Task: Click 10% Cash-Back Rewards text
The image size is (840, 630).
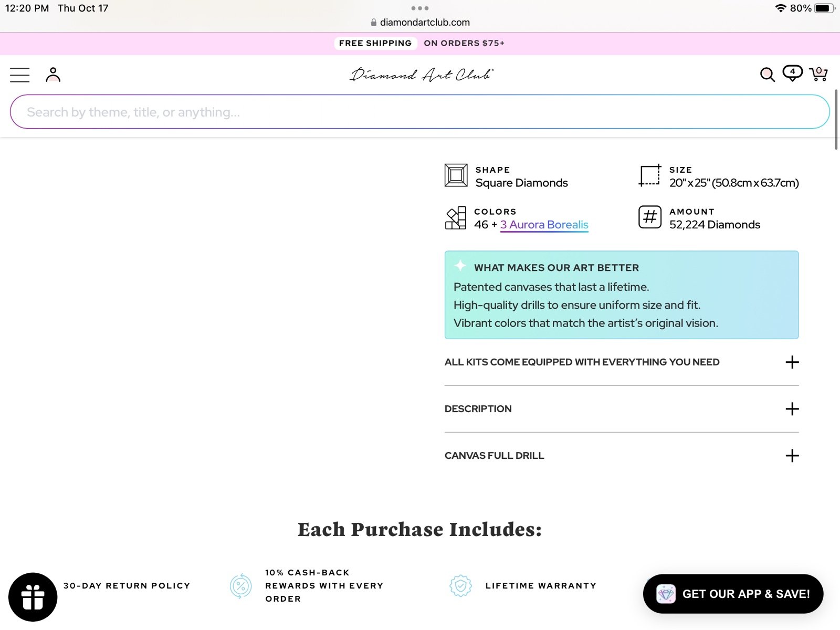Action: click(324, 586)
